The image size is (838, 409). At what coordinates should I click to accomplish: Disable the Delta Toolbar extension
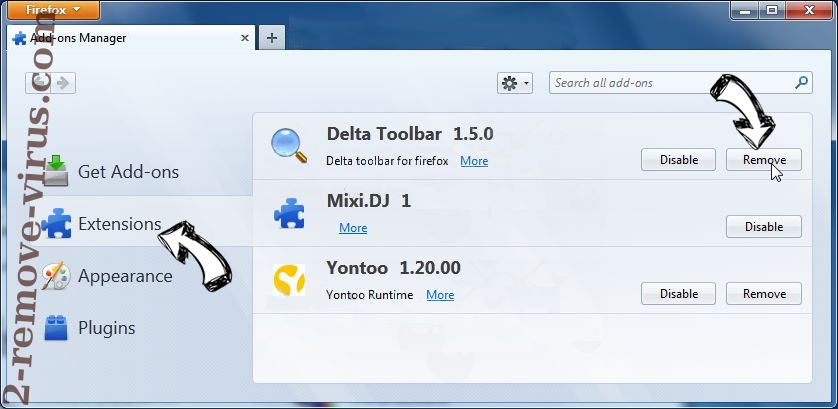click(x=678, y=160)
